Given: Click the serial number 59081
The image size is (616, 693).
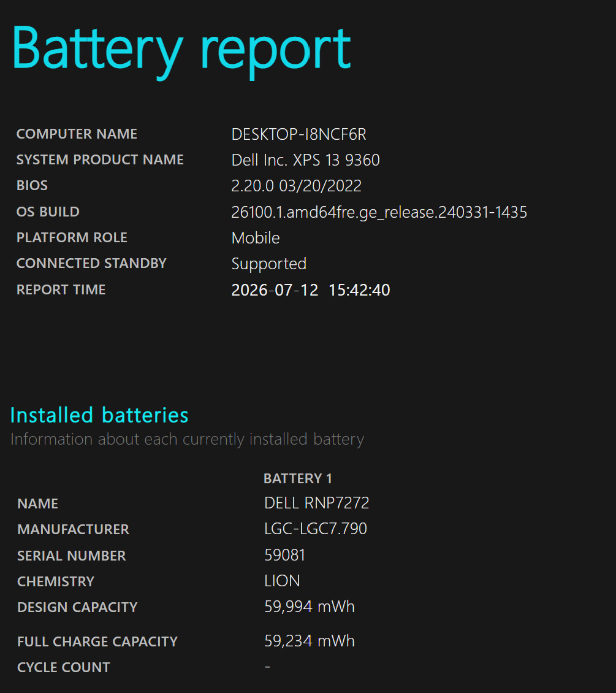Looking at the screenshot, I should [x=285, y=554].
